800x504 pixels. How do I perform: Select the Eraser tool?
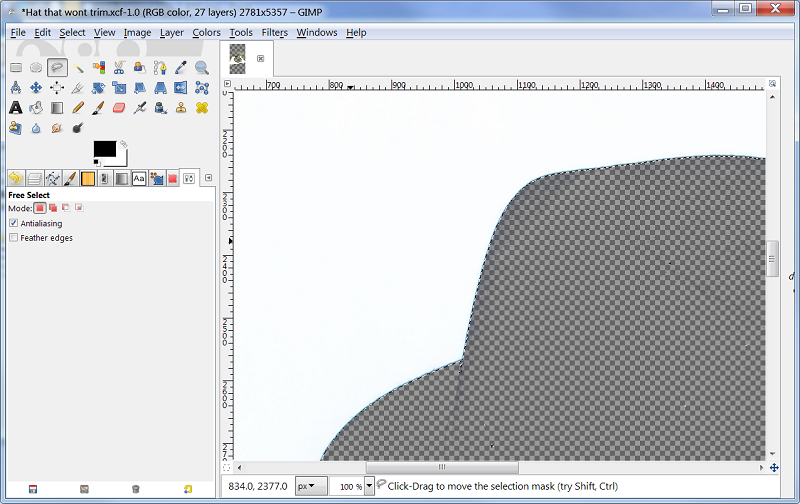point(119,108)
